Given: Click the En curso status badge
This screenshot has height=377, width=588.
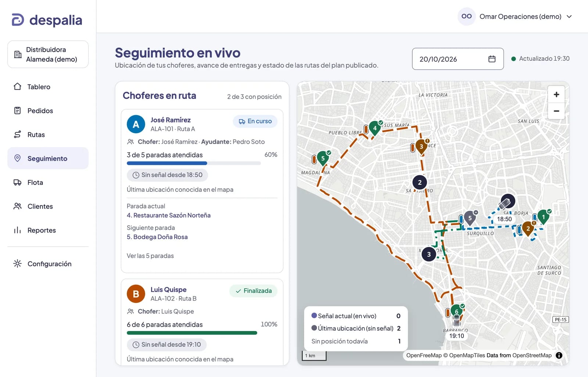Looking at the screenshot, I should [x=255, y=121].
